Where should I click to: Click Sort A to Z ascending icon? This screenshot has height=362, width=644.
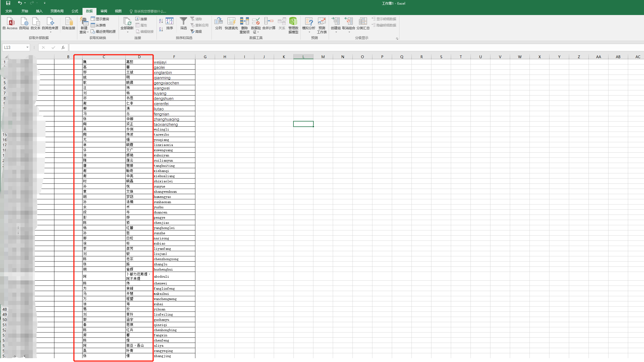(161, 21)
